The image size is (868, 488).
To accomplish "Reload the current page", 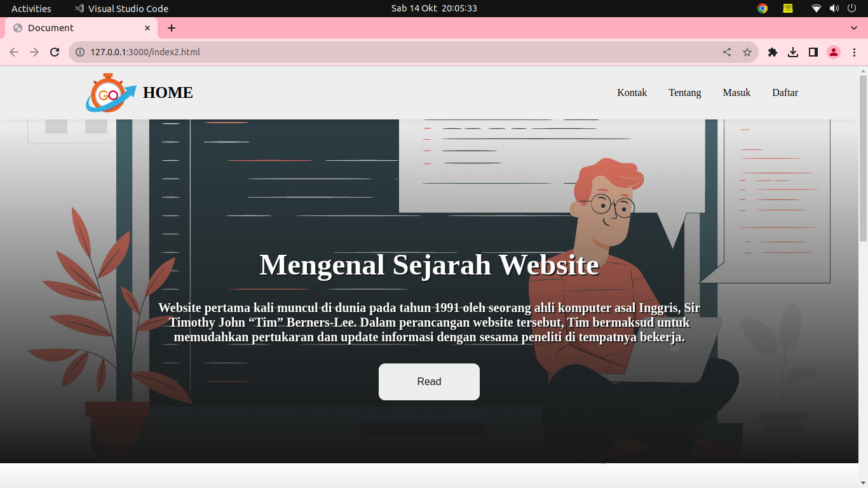I will click(x=54, y=52).
